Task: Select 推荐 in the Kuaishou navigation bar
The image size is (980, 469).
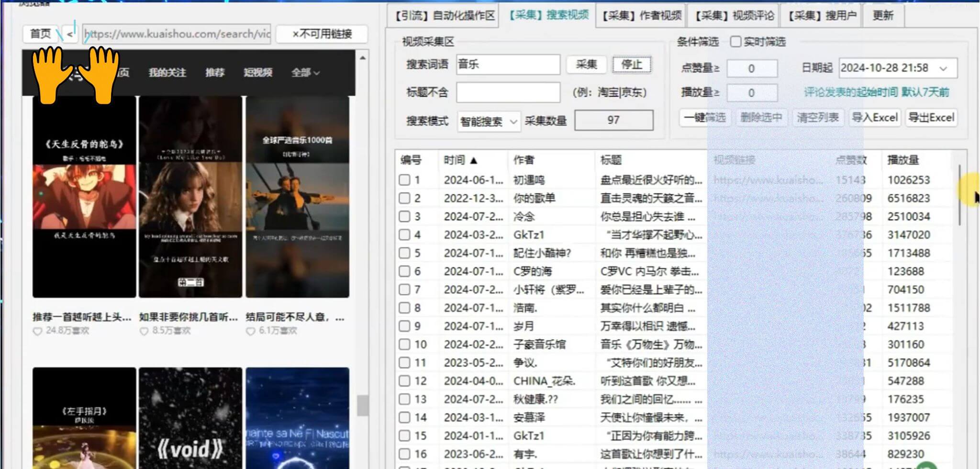Action: pyautogui.click(x=215, y=73)
